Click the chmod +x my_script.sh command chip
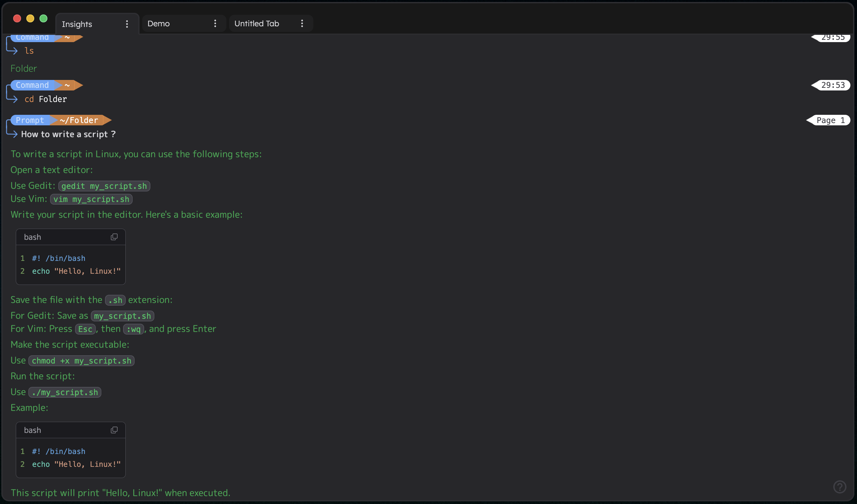Screen dimensions: 857x504 coord(81,361)
